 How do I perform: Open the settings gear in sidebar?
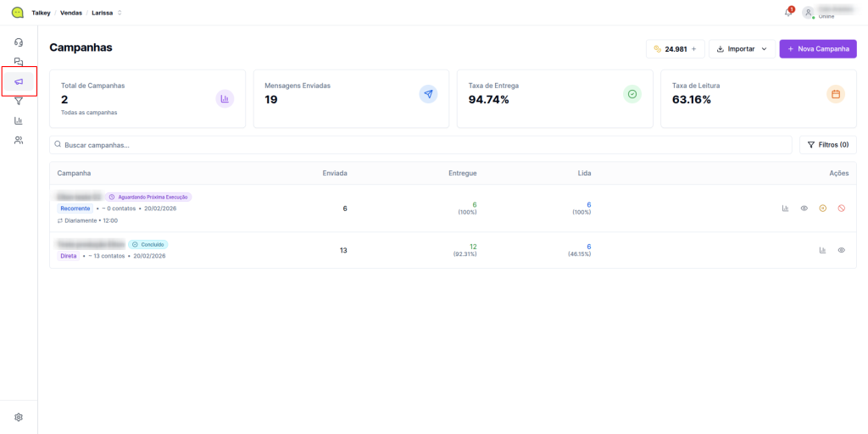(19, 417)
